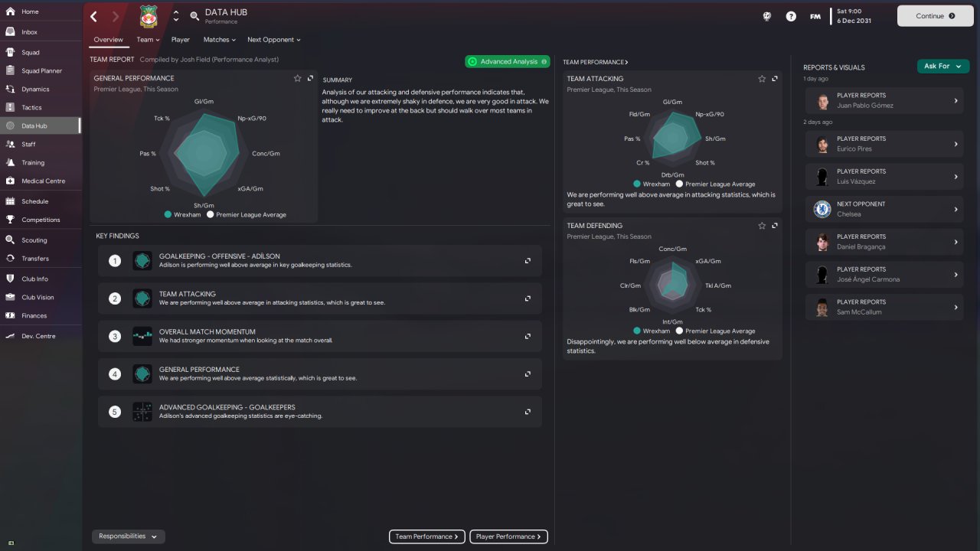980x551 pixels.
Task: Click the Wrexham club badge
Action: [149, 16]
